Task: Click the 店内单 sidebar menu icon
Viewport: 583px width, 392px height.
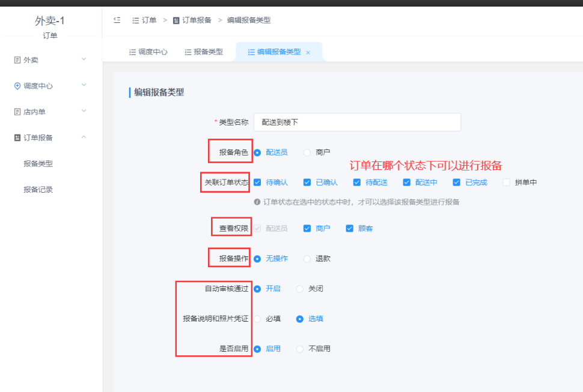Action: [17, 112]
